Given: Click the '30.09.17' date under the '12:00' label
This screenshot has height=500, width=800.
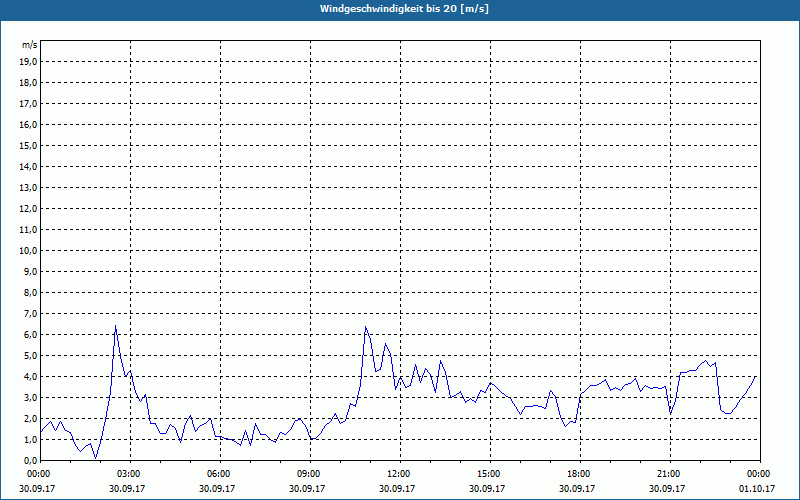Looking at the screenshot, I should 397,488.
